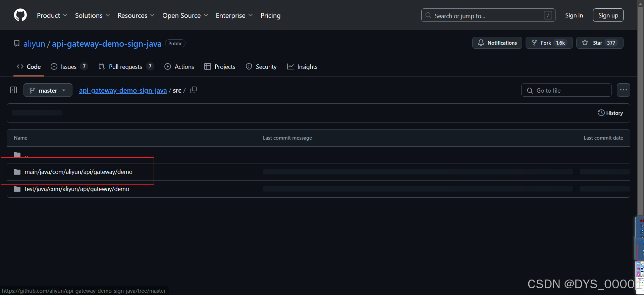644x295 pixels.
Task: Switch to the Insights tab
Action: 302,67
